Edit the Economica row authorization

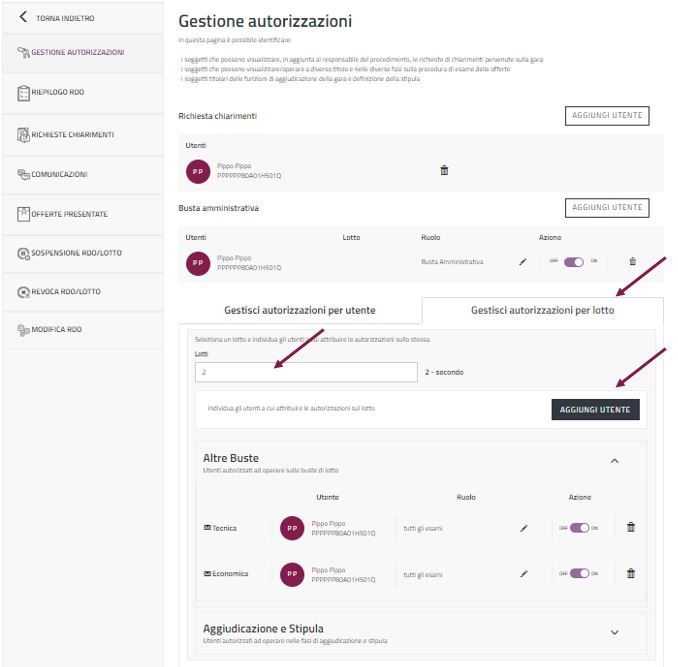(x=523, y=574)
